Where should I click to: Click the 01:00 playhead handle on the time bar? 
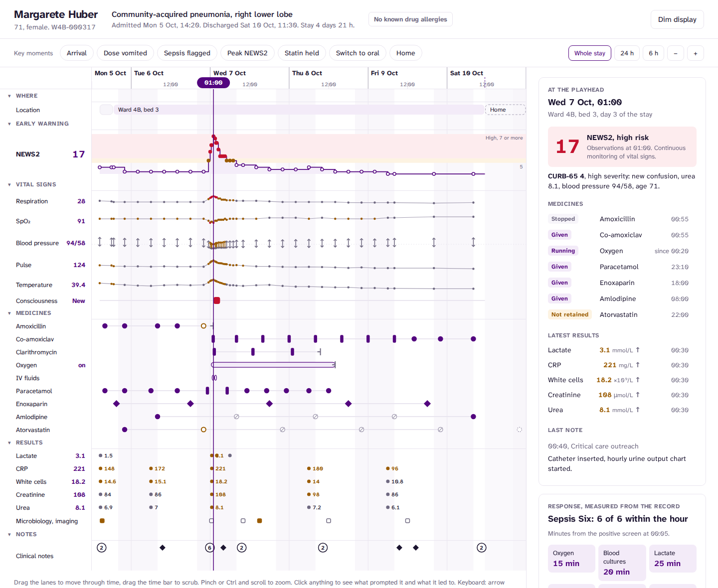213,83
